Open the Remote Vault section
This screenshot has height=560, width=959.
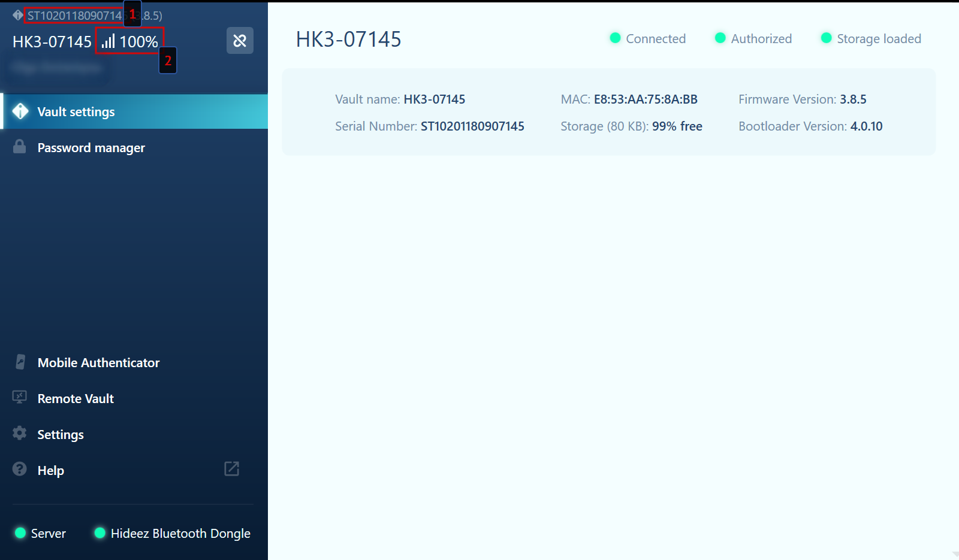pos(76,398)
